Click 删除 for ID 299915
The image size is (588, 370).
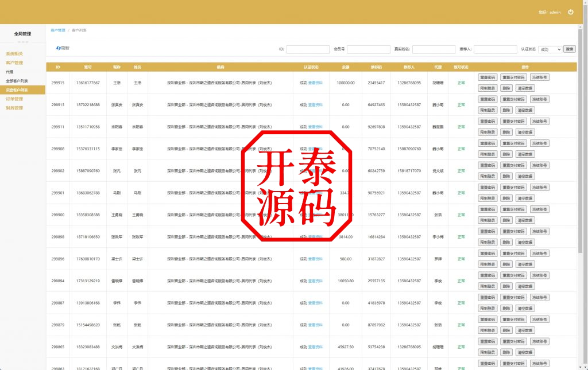coord(506,88)
